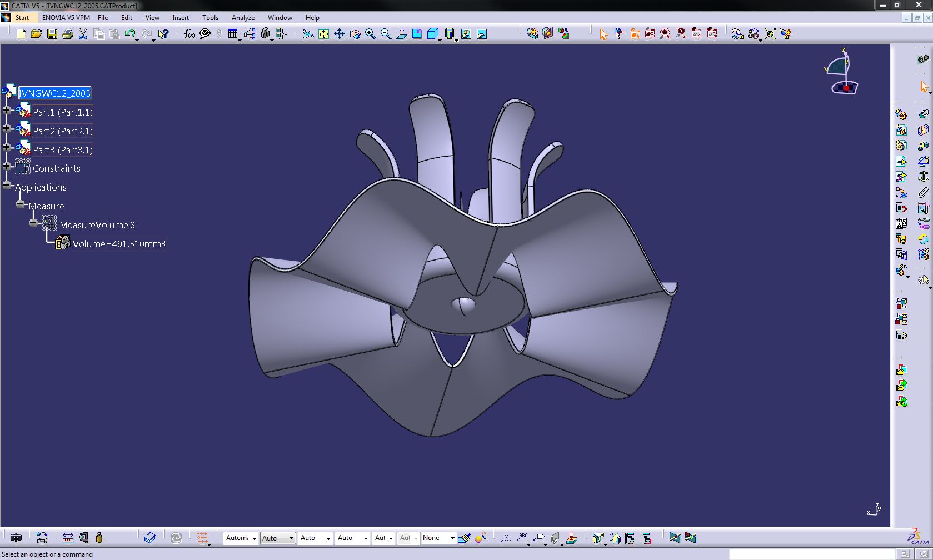Open the Insert menu

coord(181,18)
